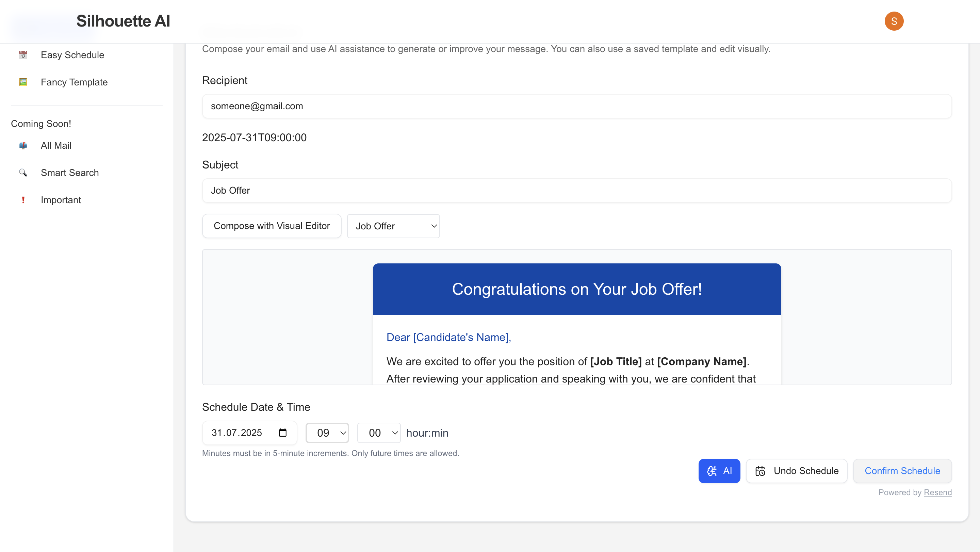Click Confirm Schedule button

click(x=902, y=471)
